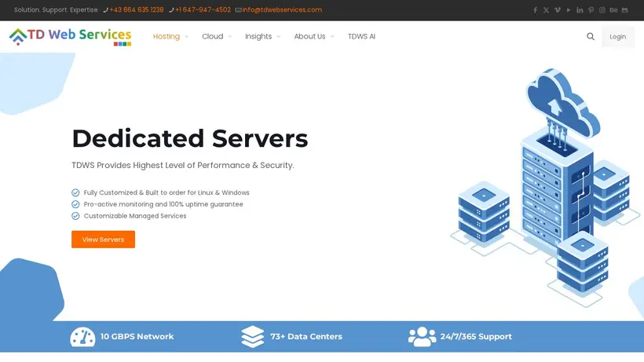Image resolution: width=644 pixels, height=362 pixels.
Task: Click Pro-active monitoring and 100% uptime text
Action: coord(163,204)
